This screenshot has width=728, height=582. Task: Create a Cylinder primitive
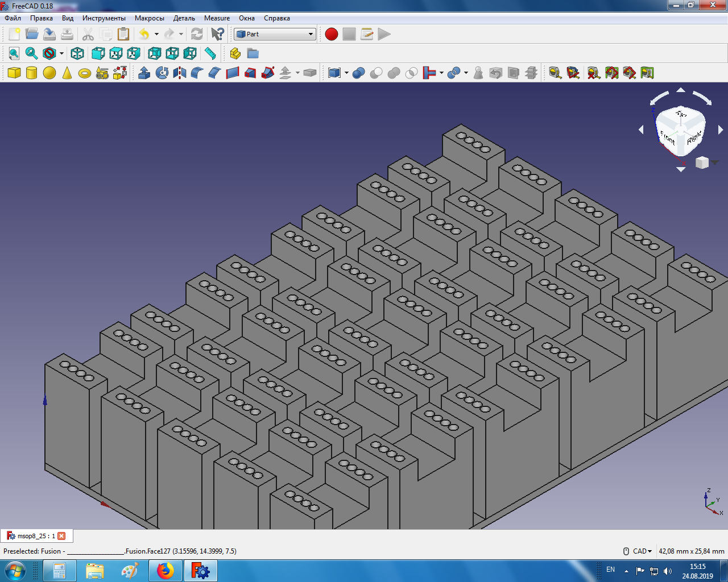click(x=32, y=73)
